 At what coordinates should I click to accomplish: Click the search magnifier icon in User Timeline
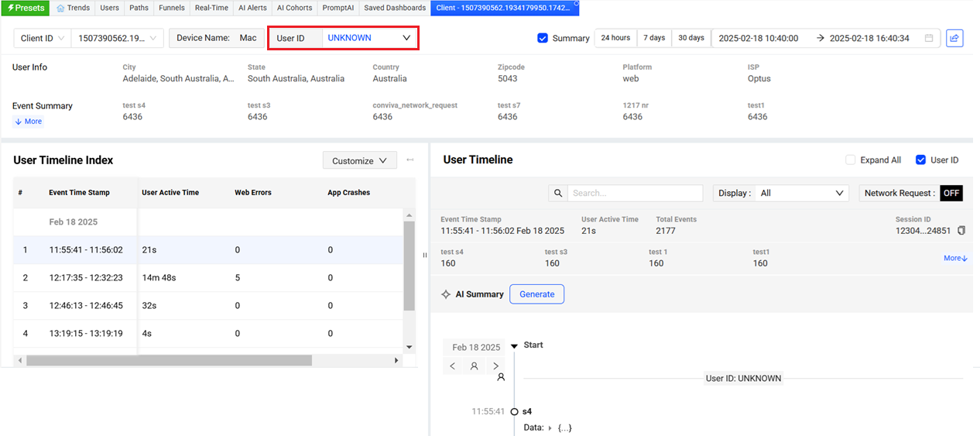[x=558, y=193]
